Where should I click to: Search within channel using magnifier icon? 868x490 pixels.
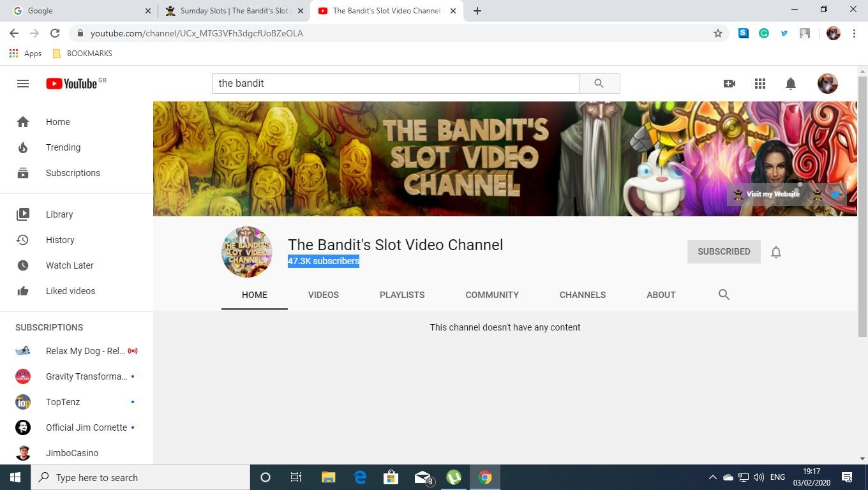724,295
